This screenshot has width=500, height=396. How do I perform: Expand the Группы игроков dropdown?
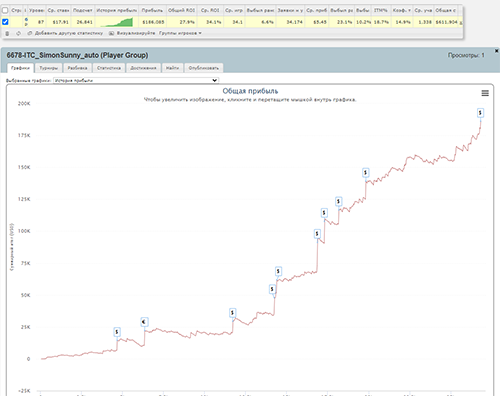coord(180,33)
